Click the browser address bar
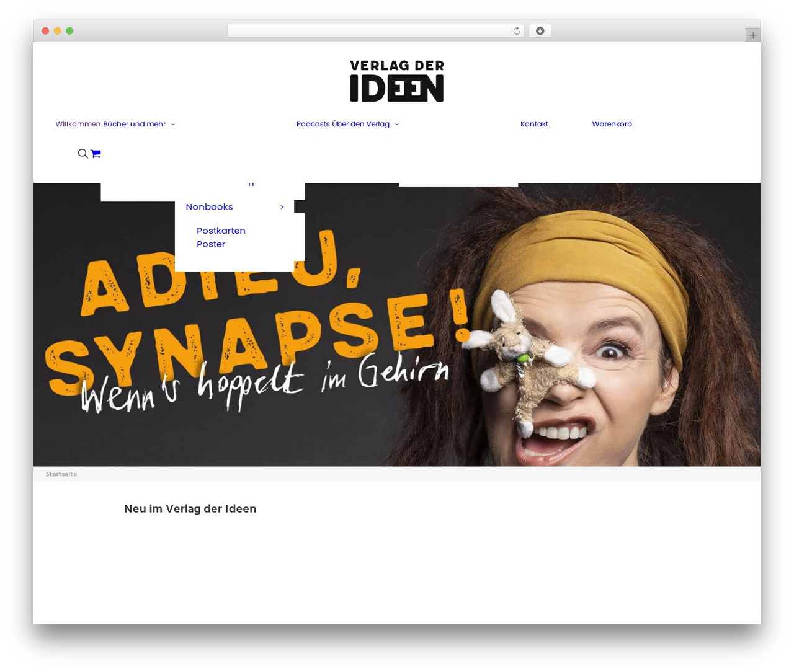This screenshot has height=672, width=794. (376, 31)
